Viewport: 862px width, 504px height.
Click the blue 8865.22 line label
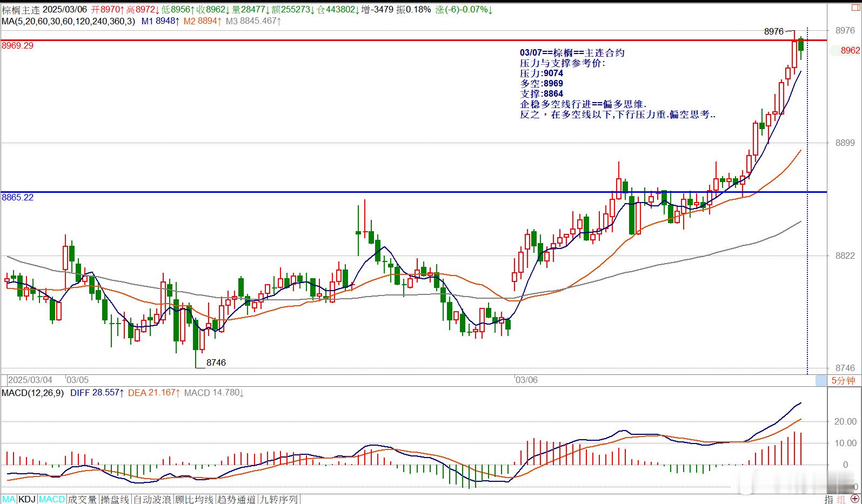(18, 197)
